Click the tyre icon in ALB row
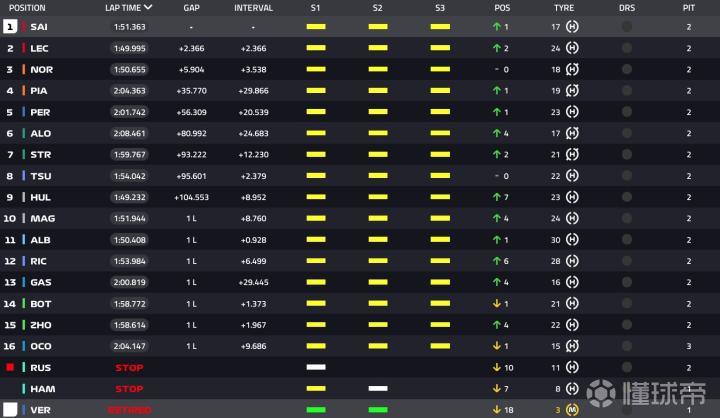The width and height of the screenshot is (720, 418). (571, 240)
